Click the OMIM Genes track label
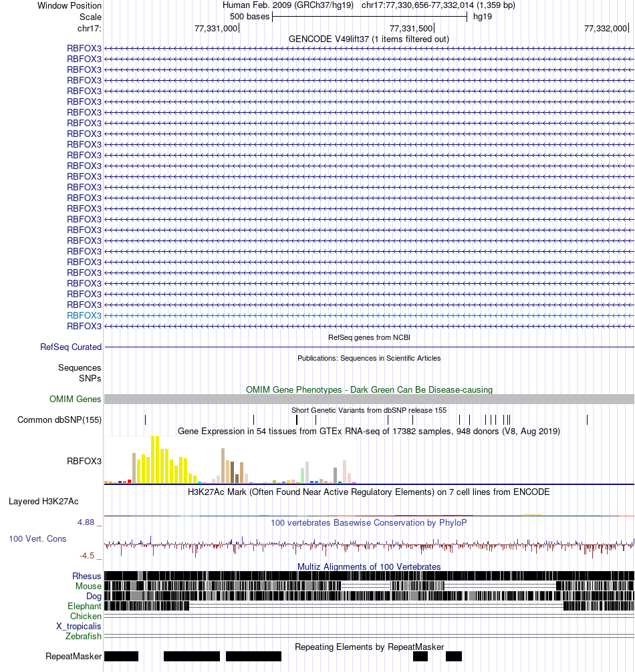 [x=75, y=399]
